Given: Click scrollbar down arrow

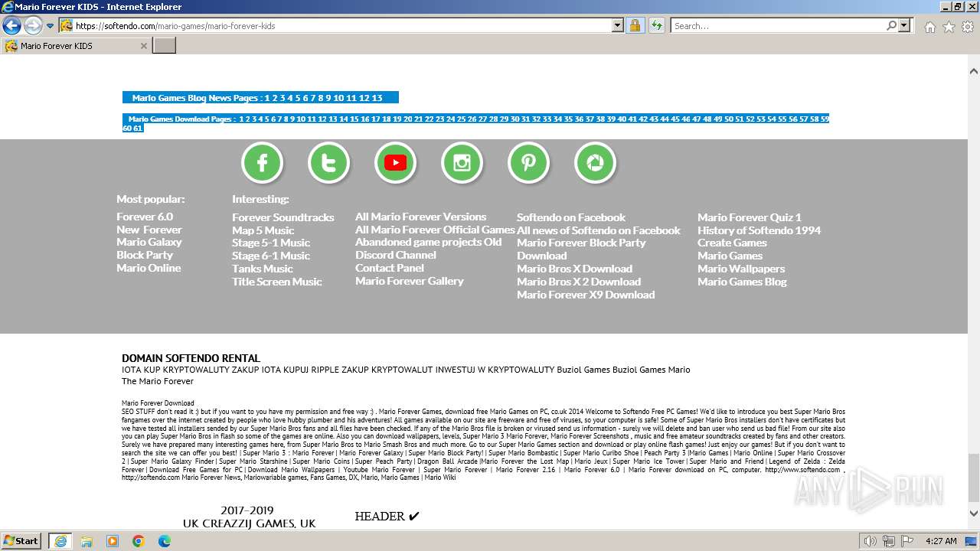Looking at the screenshot, I should [974, 514].
